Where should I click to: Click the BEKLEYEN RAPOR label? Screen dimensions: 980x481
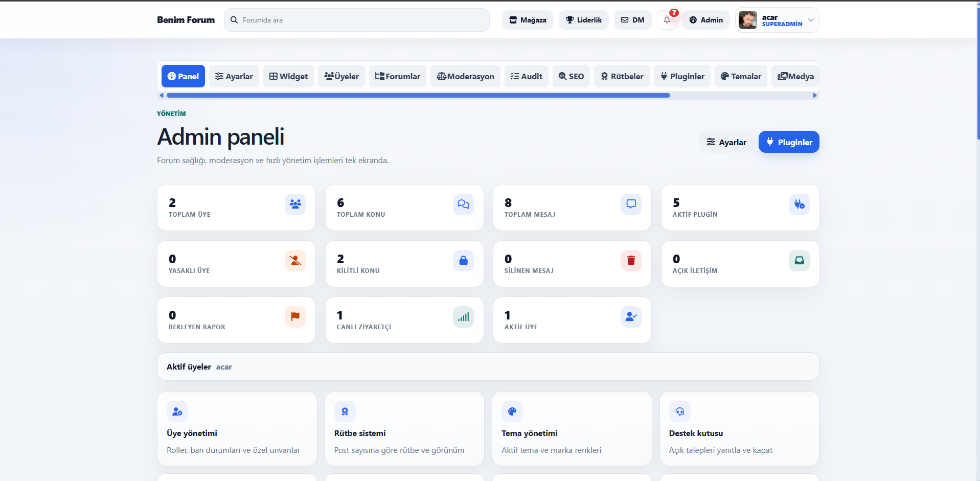(x=197, y=327)
